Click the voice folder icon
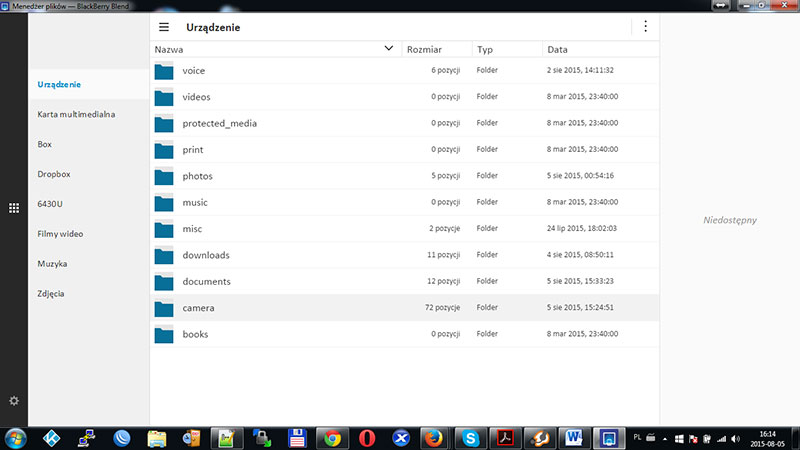 tap(164, 71)
